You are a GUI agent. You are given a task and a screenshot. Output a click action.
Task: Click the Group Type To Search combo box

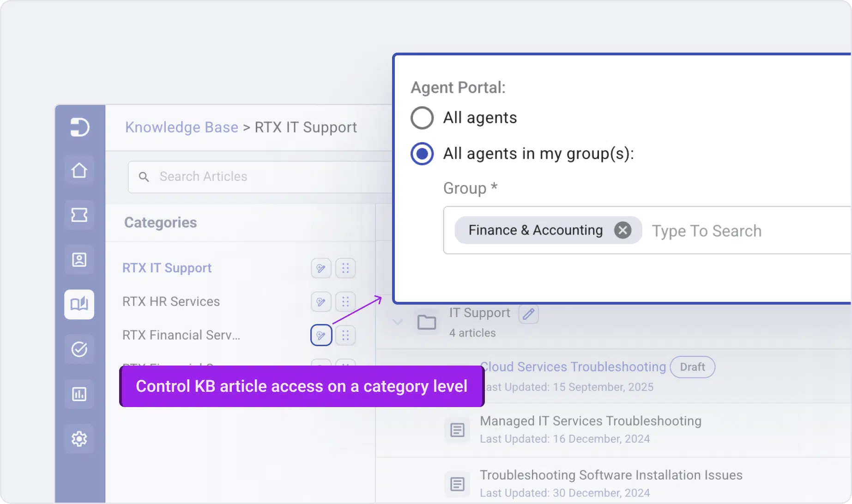click(x=739, y=231)
